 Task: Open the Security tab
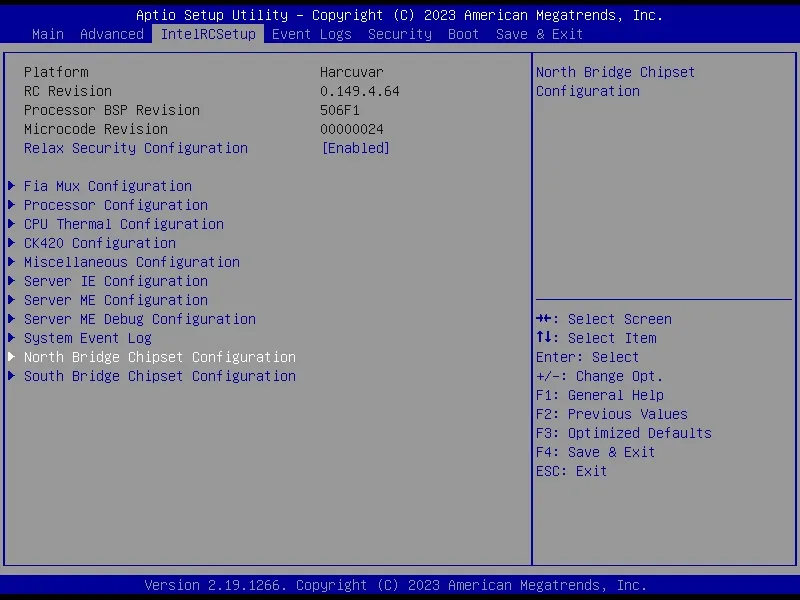point(399,34)
